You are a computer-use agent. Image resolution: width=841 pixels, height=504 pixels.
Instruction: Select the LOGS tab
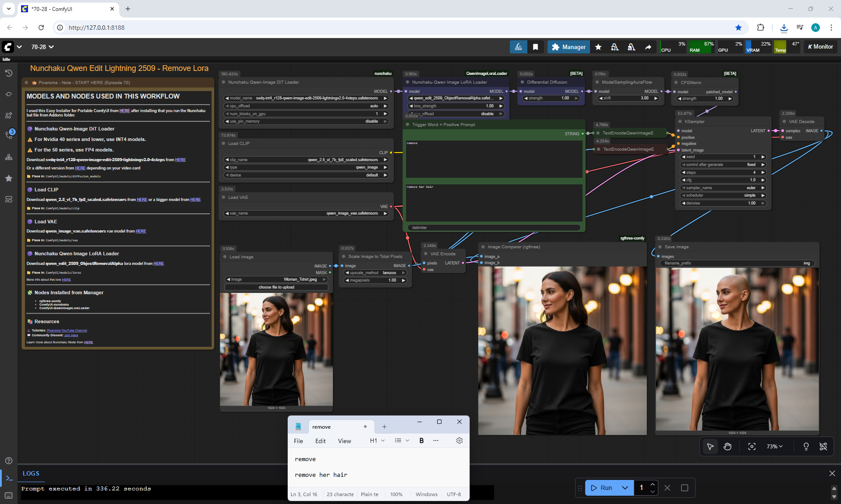31,473
